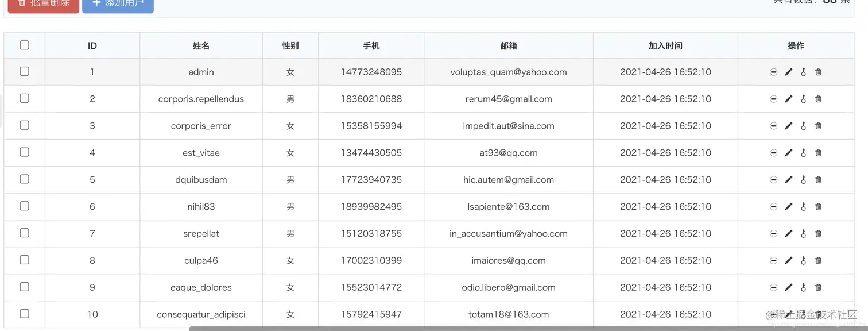Check the box for the admin row

click(24, 71)
